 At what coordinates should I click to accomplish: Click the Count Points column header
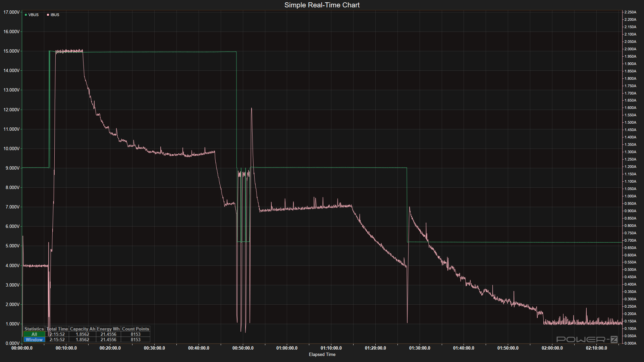(x=136, y=329)
